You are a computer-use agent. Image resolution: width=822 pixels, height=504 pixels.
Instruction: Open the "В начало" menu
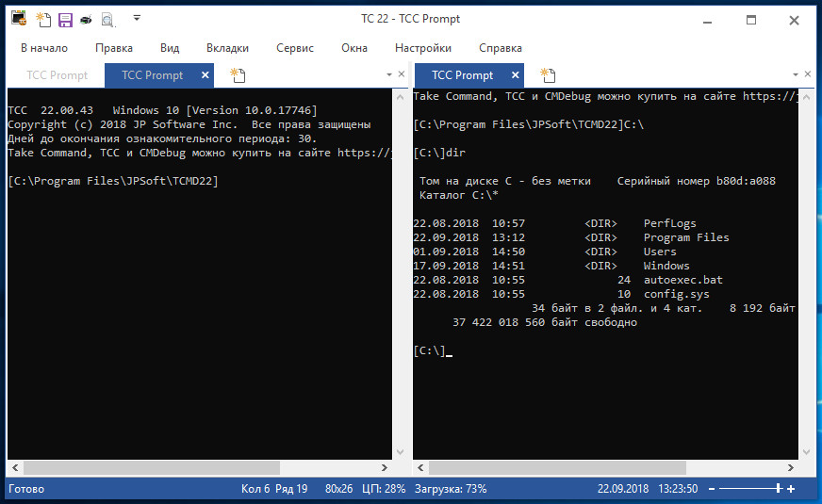[x=44, y=48]
